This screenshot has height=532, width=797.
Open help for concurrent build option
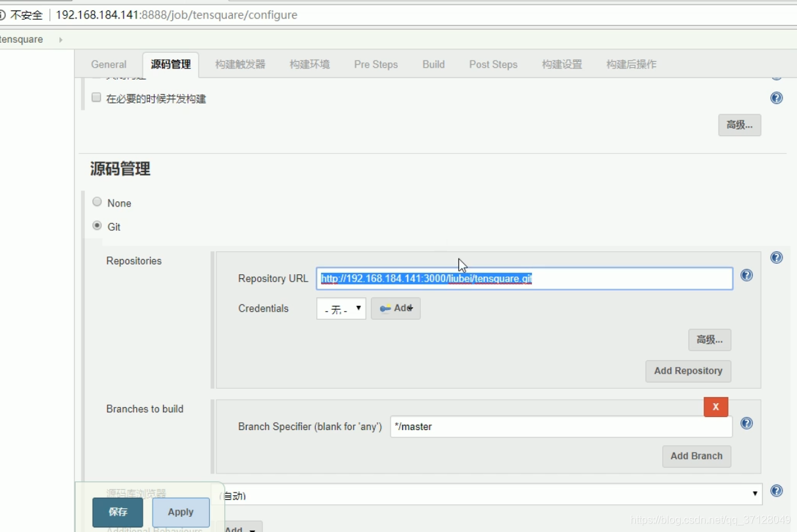click(x=776, y=98)
